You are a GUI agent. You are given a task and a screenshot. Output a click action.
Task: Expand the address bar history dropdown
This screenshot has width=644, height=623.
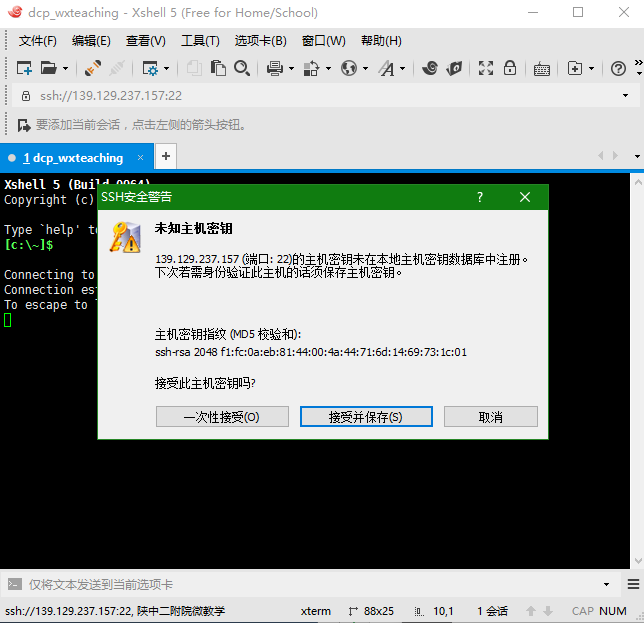tap(625, 96)
